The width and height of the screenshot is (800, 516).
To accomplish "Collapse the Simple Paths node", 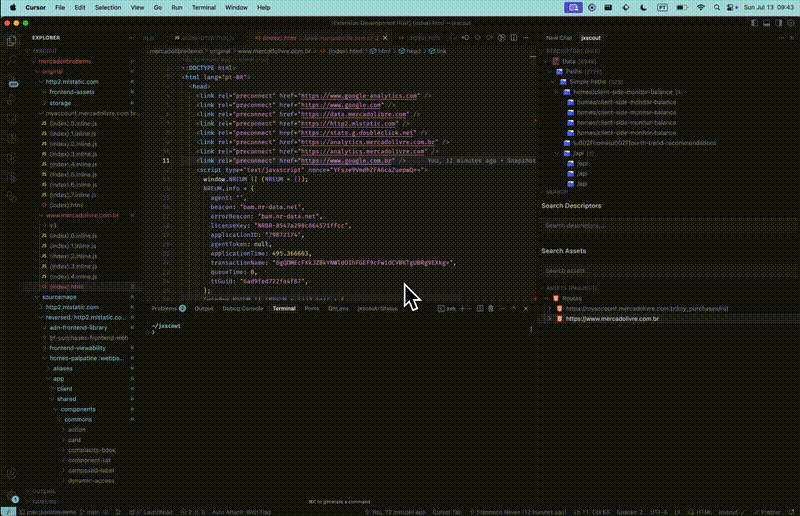I will tap(554, 82).
